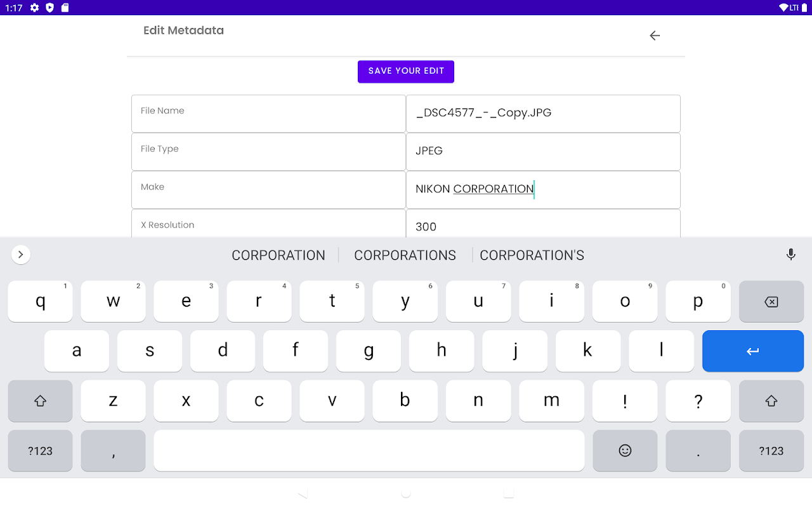The width and height of the screenshot is (812, 508).
Task: Tap the w key
Action: tap(113, 302)
